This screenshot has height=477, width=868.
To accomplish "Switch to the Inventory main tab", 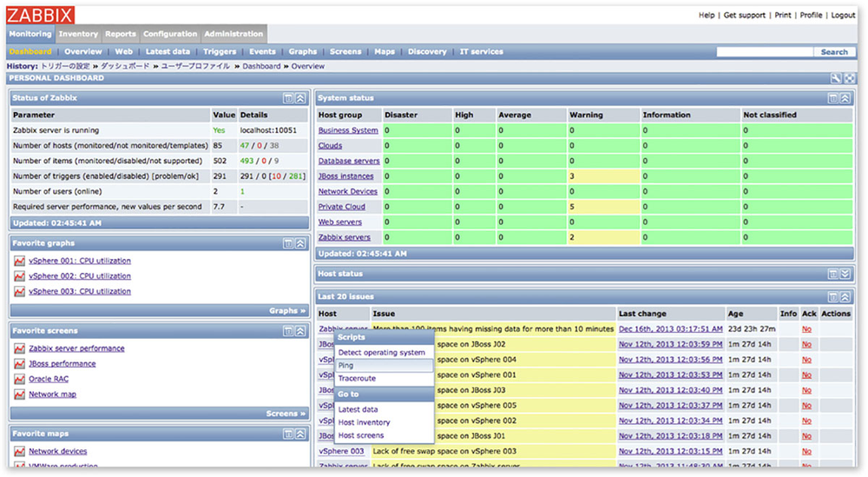I will [78, 34].
